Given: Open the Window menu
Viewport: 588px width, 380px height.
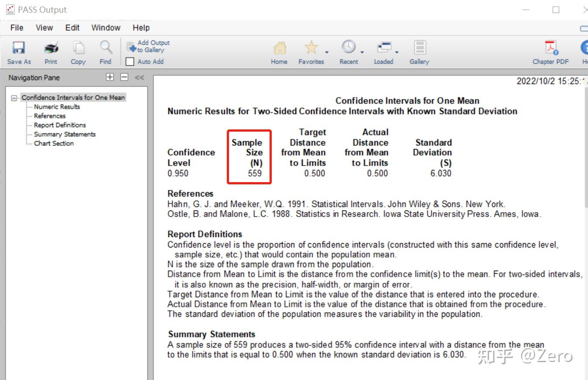Looking at the screenshot, I should tap(106, 28).
